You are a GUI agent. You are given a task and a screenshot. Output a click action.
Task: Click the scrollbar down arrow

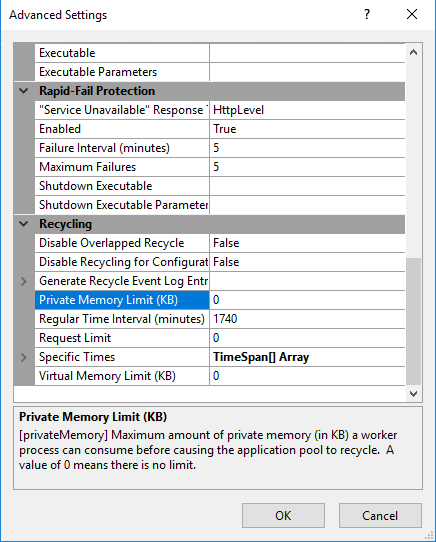point(414,394)
